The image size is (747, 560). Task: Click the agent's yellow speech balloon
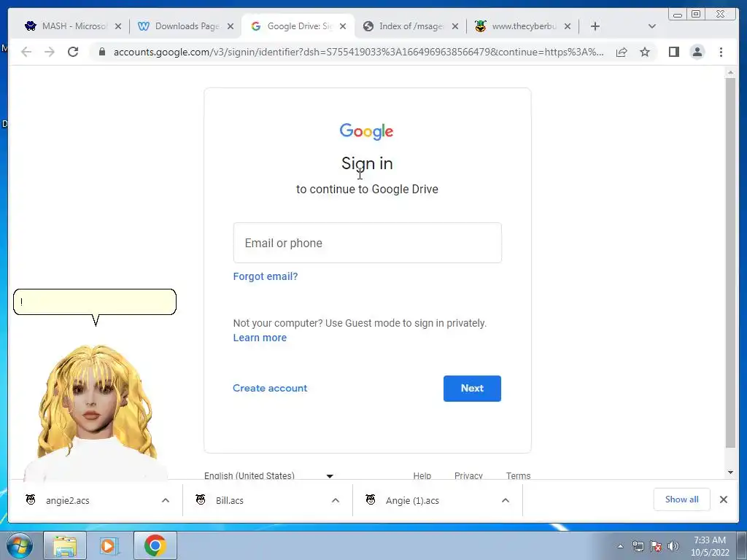coord(95,302)
